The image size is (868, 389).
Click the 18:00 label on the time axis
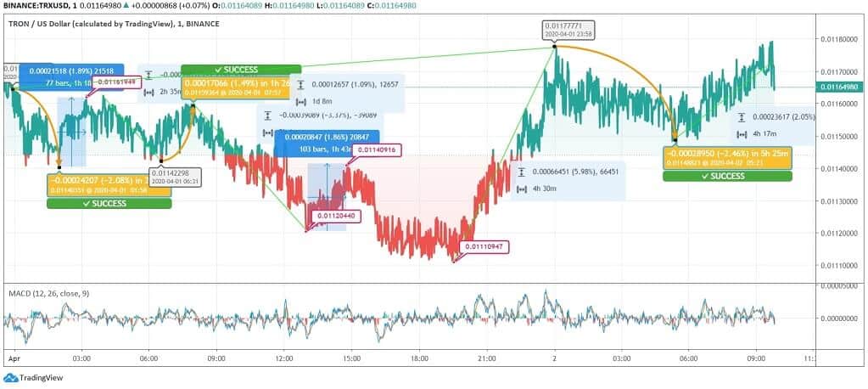click(x=420, y=358)
